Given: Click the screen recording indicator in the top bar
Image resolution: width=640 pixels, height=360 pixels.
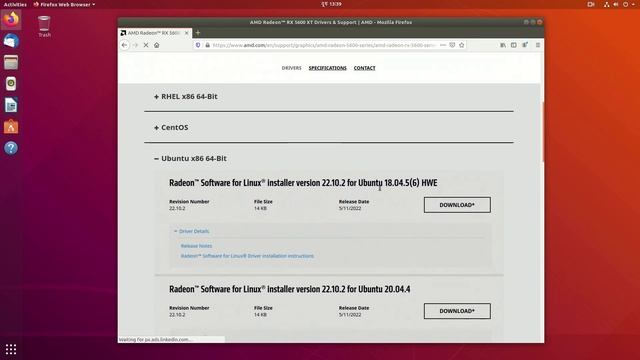Looking at the screenshot, I should point(591,4).
